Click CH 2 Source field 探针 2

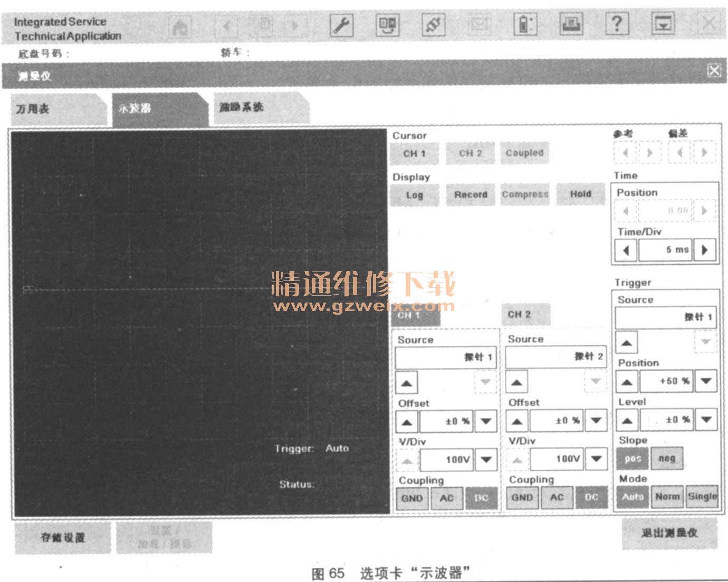(x=556, y=357)
